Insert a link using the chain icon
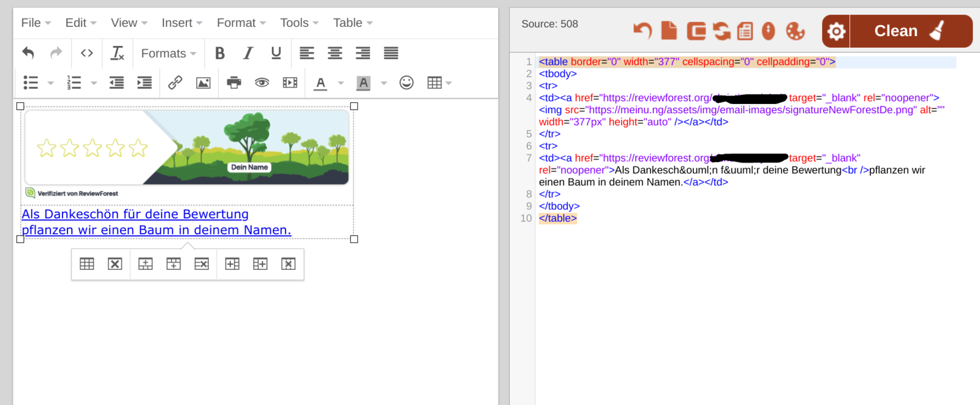The height and width of the screenshot is (405, 980). (x=175, y=83)
